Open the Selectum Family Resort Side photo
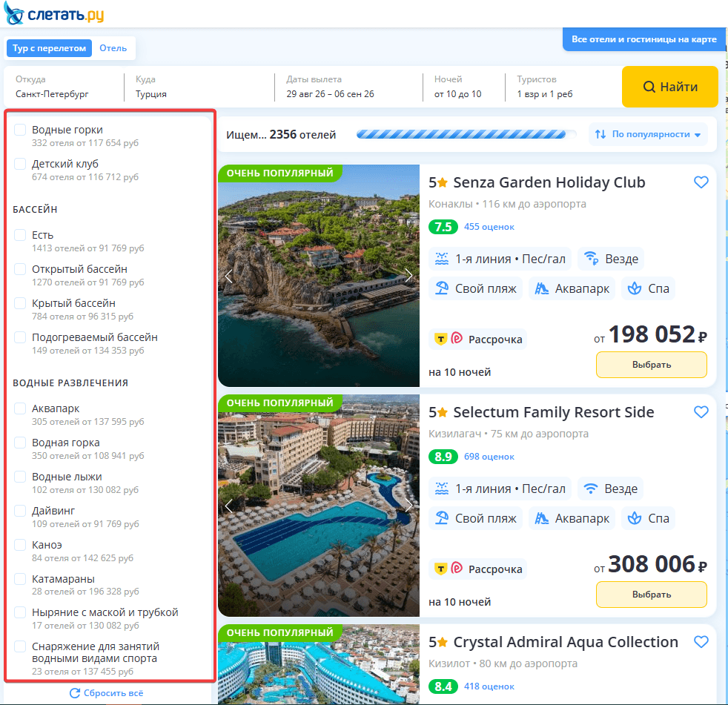728x705 pixels. (x=319, y=506)
